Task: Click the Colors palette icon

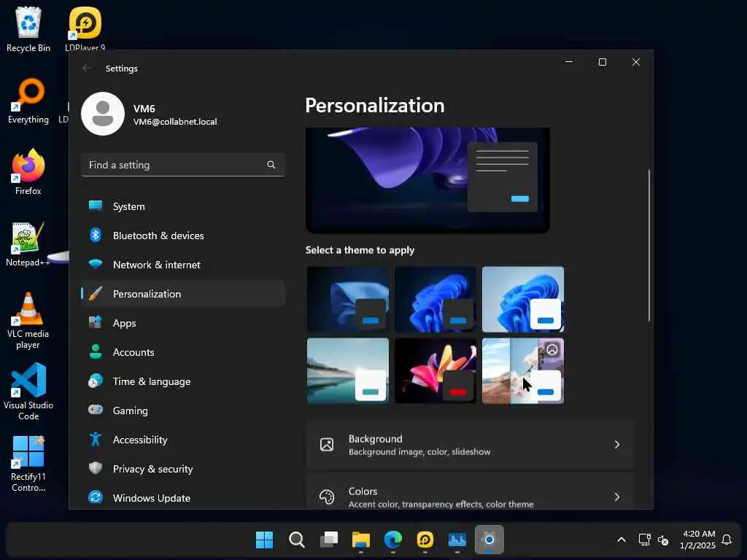Action: click(327, 497)
